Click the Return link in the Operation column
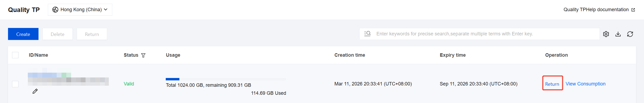 pos(552,84)
